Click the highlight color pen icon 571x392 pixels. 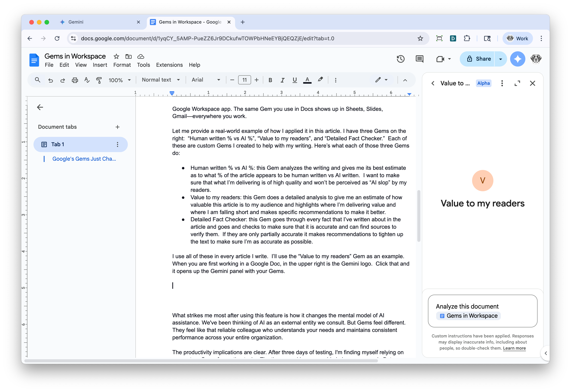click(320, 80)
